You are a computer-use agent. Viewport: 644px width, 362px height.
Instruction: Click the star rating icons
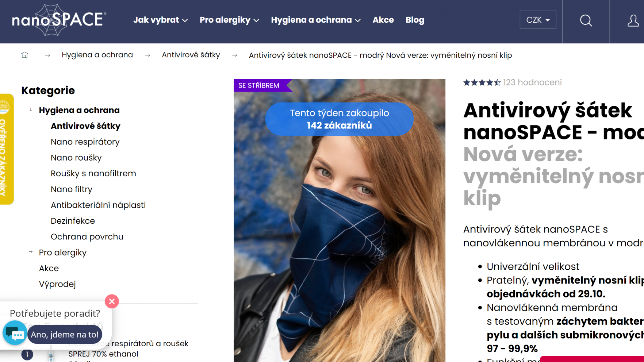[x=482, y=82]
